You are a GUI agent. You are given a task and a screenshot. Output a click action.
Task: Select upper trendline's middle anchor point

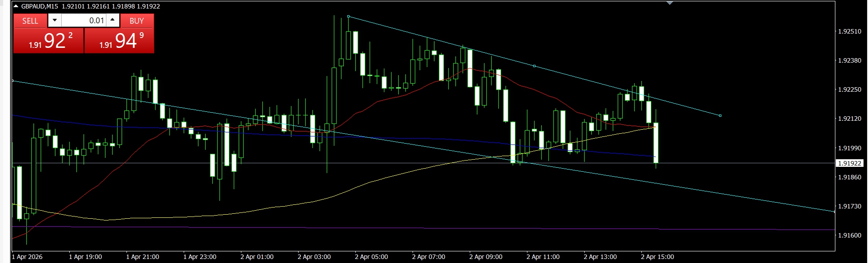pos(534,66)
